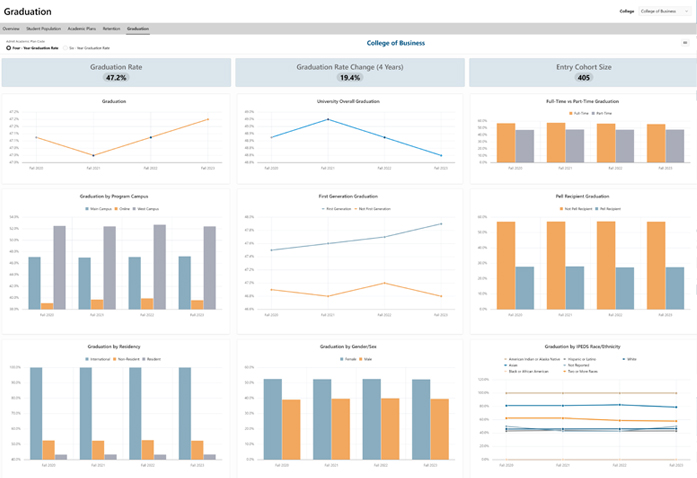Toggle Non-Resident legend in Residency chart
Image resolution: width=697 pixels, height=478 pixels.
126,359
